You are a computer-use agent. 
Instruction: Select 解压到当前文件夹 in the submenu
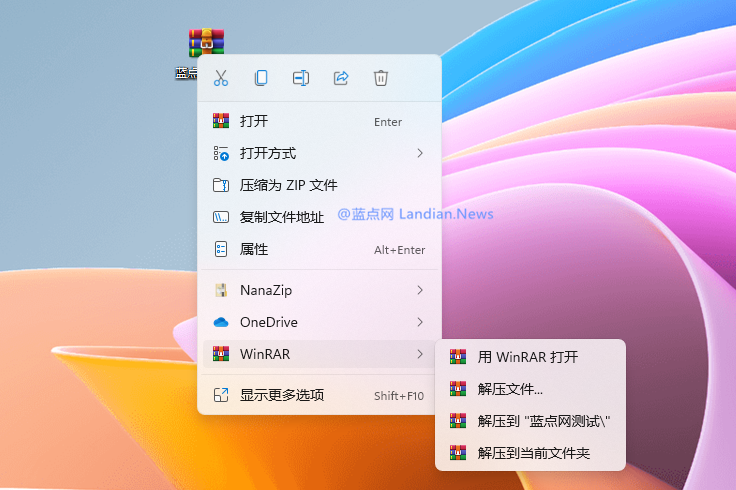pyautogui.click(x=533, y=453)
